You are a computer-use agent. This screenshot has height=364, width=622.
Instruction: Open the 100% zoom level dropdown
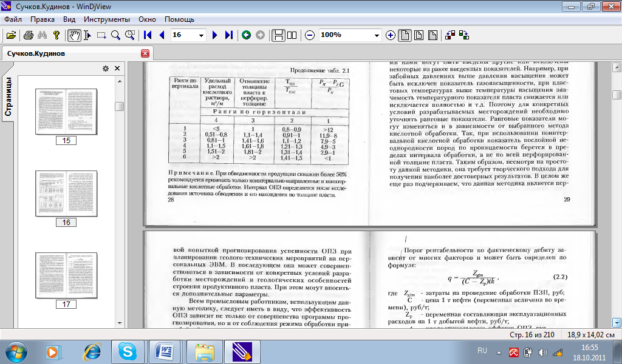[x=377, y=36]
